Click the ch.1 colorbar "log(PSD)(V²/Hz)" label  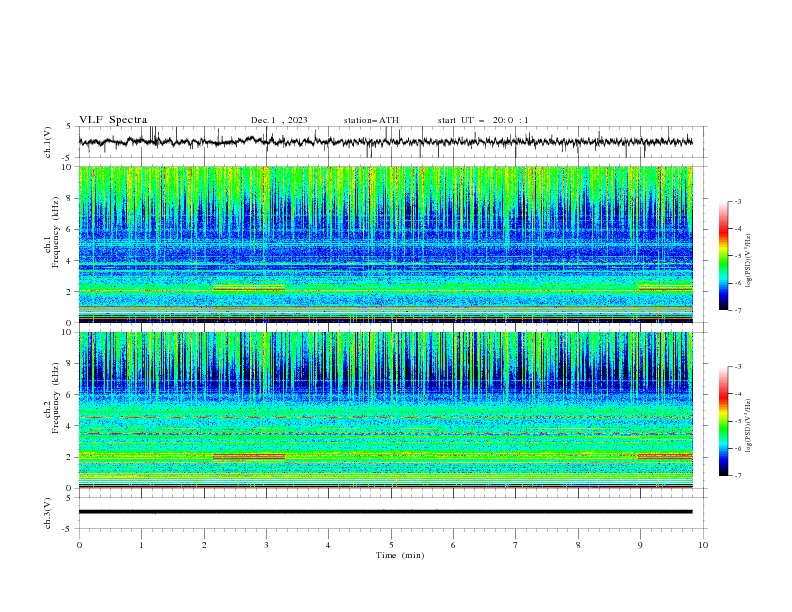(x=749, y=261)
